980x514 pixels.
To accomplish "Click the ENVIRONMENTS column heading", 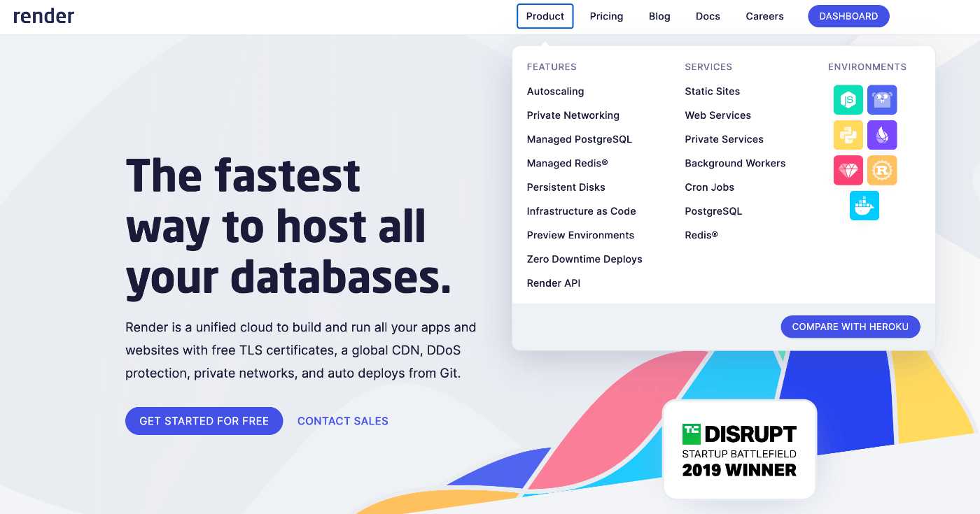I will click(867, 67).
